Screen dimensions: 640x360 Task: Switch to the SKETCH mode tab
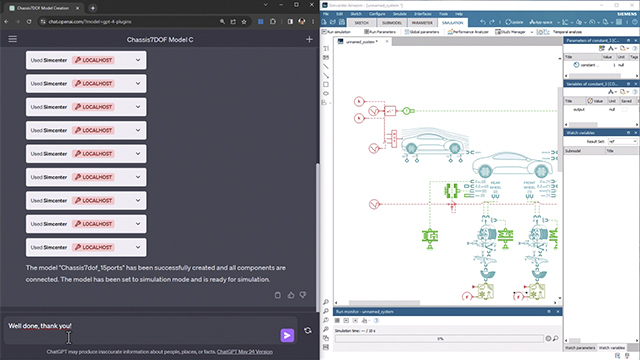tap(361, 23)
